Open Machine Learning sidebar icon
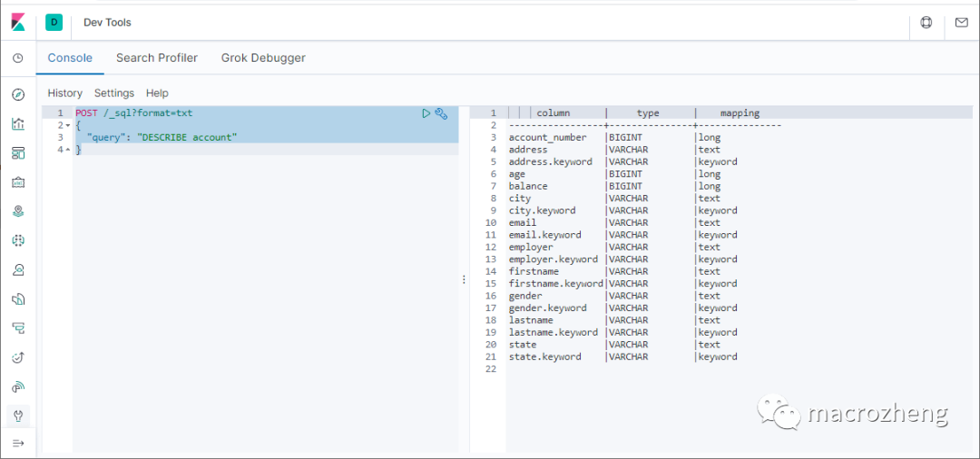 click(18, 240)
